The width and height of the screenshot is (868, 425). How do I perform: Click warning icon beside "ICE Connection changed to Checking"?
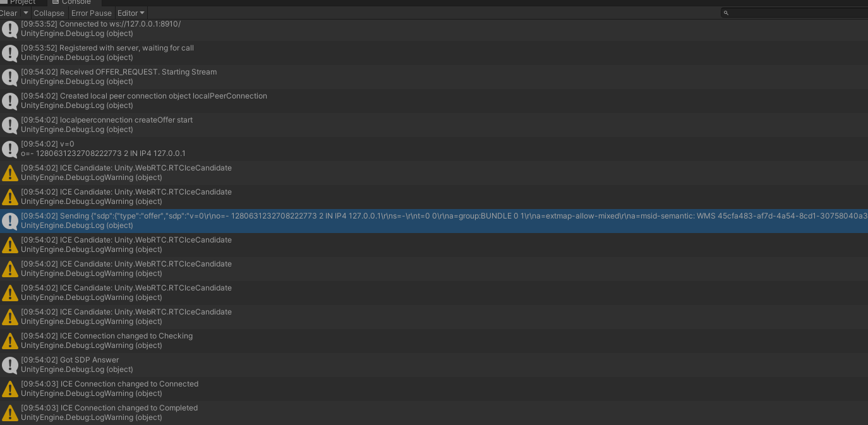tap(10, 340)
